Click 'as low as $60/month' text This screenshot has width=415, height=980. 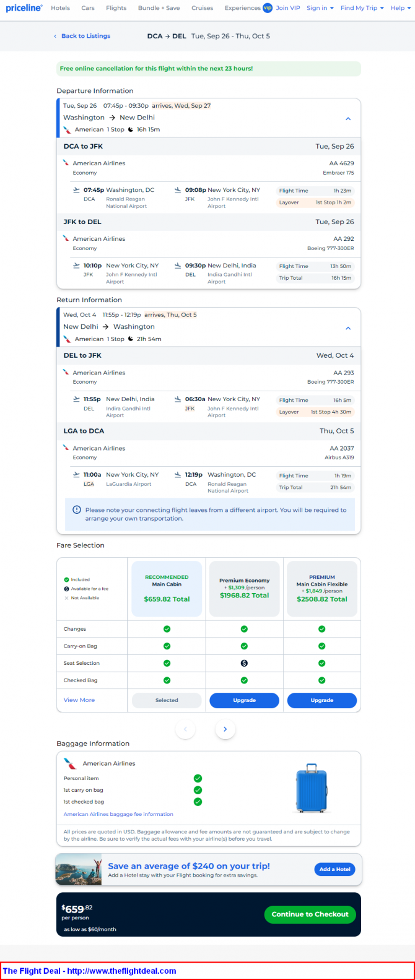[90, 929]
